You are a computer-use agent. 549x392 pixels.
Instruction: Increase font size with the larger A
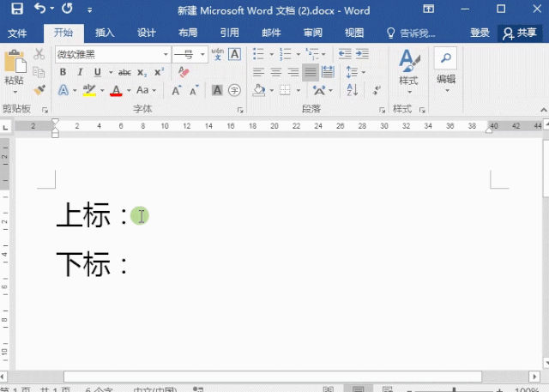pyautogui.click(x=177, y=91)
